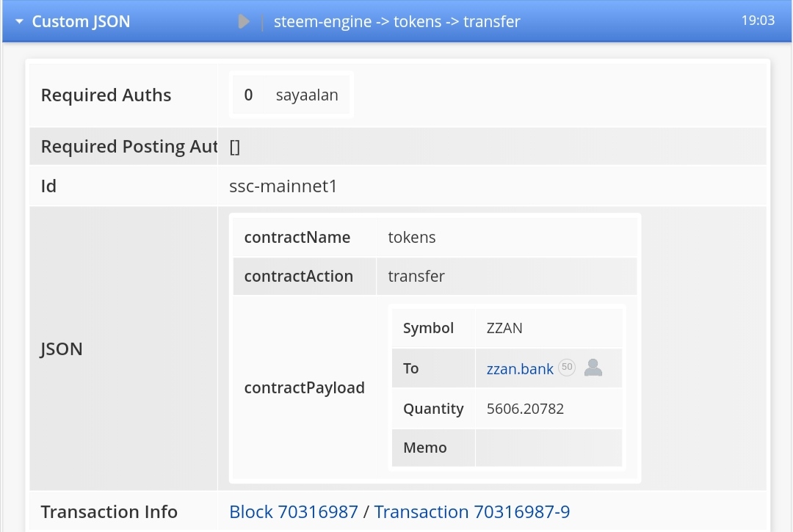Click the reputation badge showing 50
This screenshot has height=532, width=793.
(567, 368)
